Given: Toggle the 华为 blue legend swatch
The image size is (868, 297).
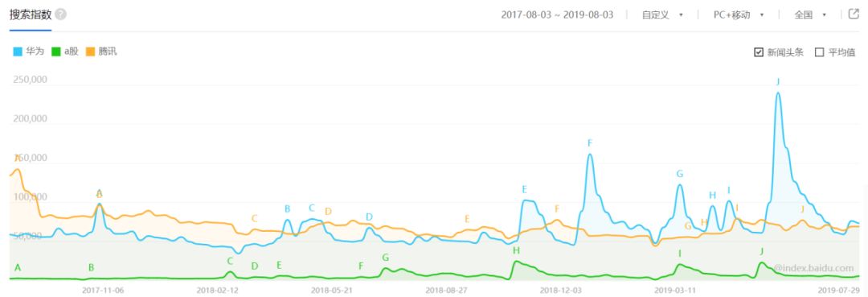Looking at the screenshot, I should coord(18,52).
